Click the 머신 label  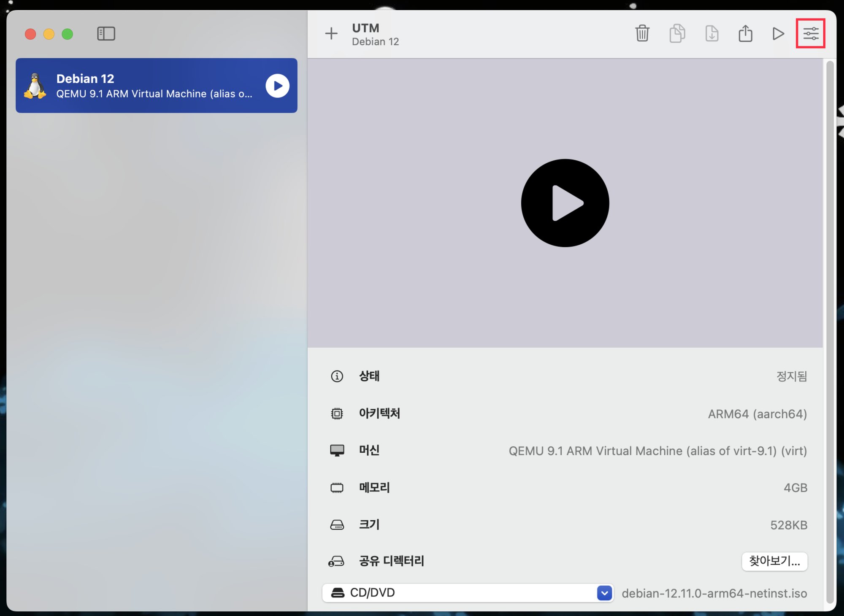369,450
